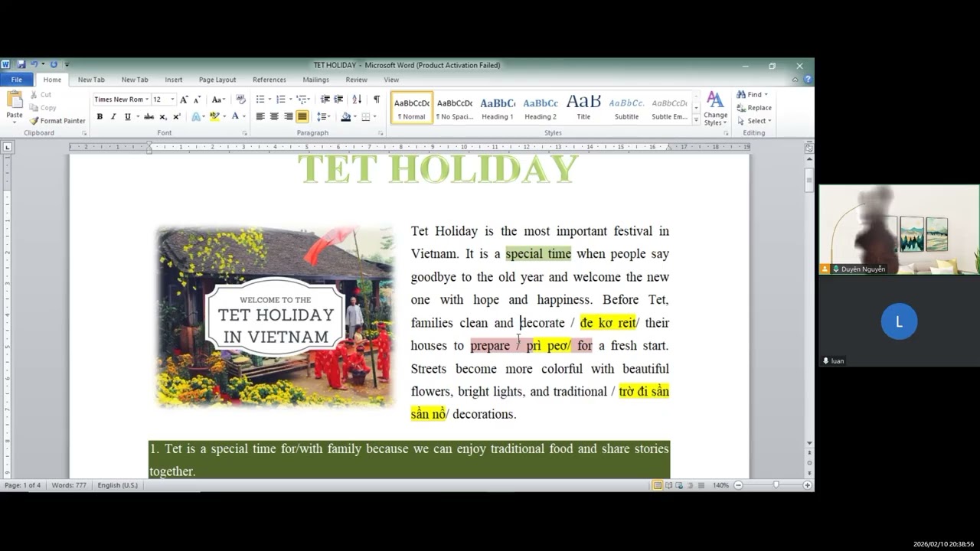Open the References tab
This screenshot has width=980, height=551.
pos(269,80)
